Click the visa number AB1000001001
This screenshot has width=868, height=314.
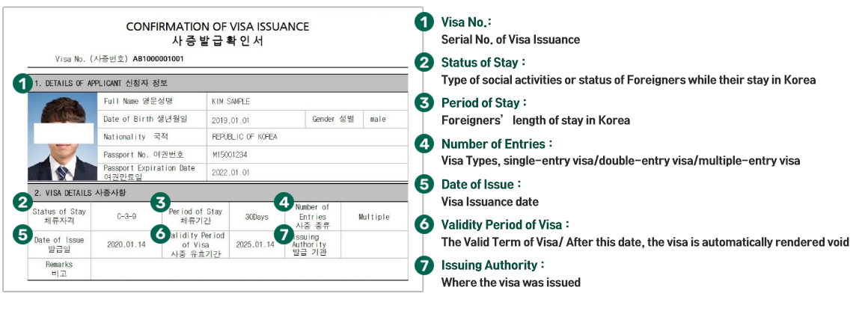(158, 58)
